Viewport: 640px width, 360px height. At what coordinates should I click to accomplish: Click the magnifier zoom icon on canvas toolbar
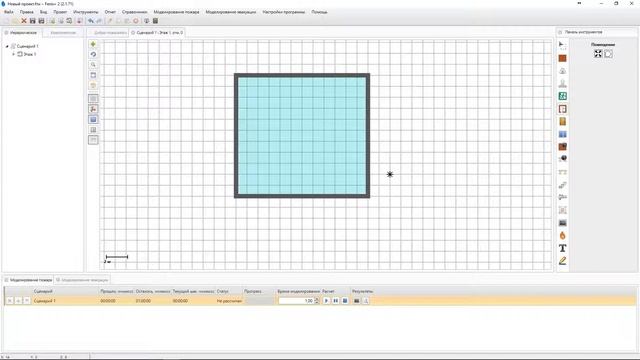(93, 65)
